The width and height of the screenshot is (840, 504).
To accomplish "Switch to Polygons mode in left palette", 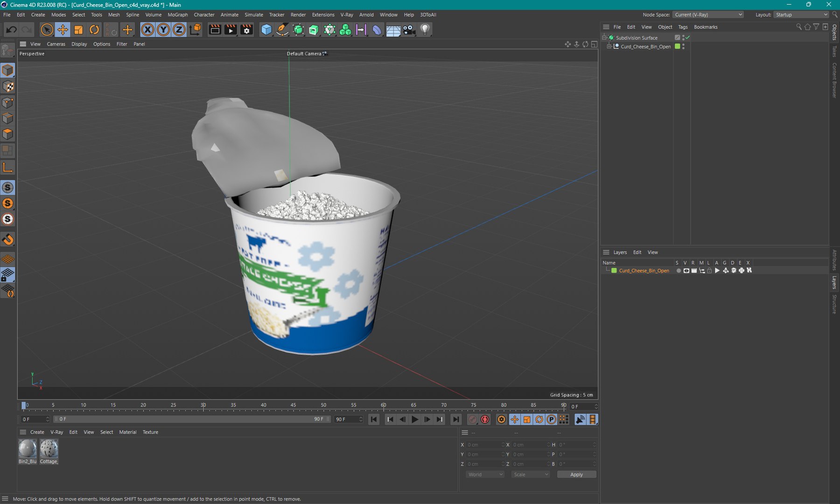I will point(8,134).
